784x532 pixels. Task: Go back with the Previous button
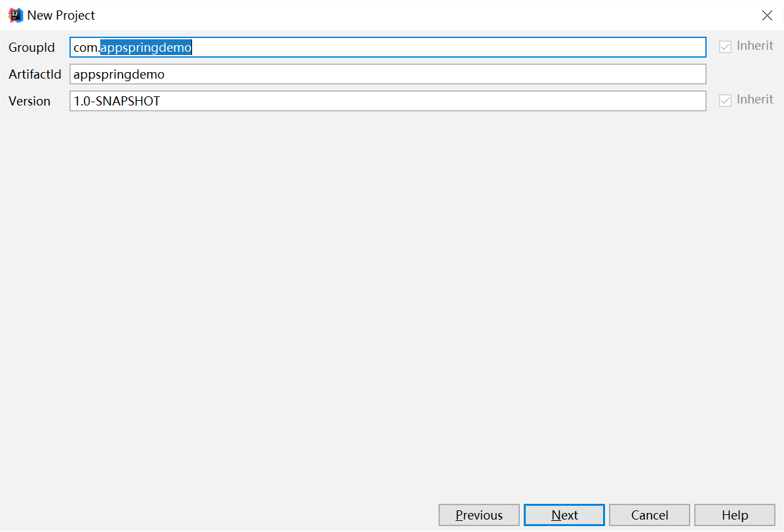point(479,515)
